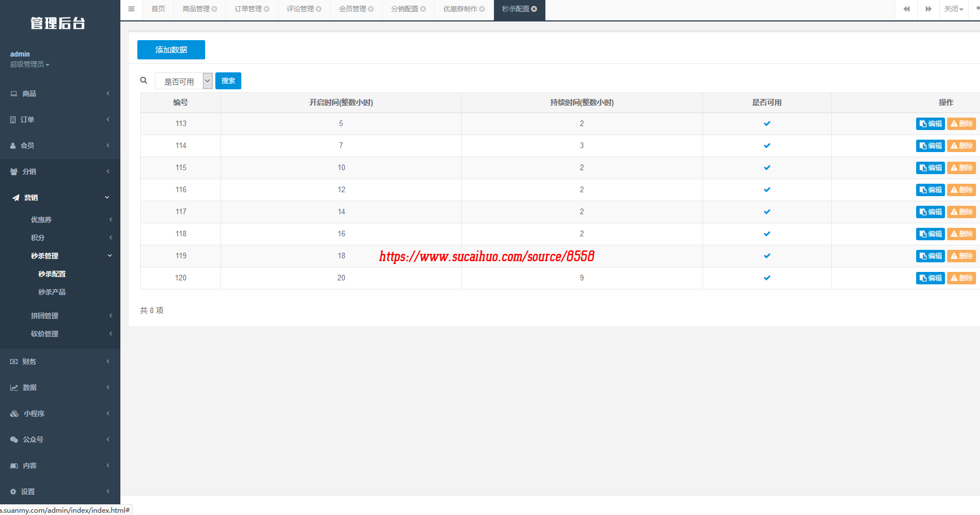Select 秒杀产品 in the sidebar

(x=52, y=292)
